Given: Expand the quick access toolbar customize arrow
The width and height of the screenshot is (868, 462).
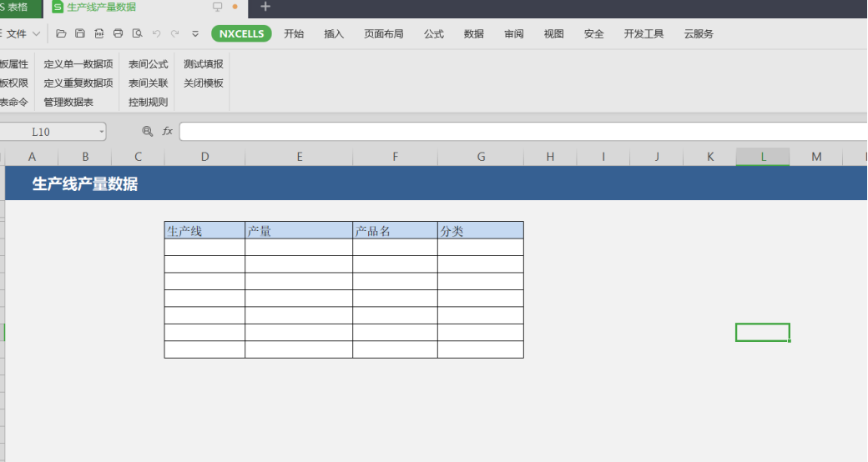Looking at the screenshot, I should 195,34.
